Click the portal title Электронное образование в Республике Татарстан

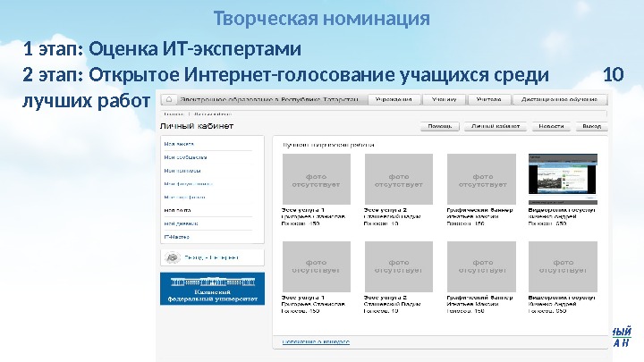pos(269,100)
